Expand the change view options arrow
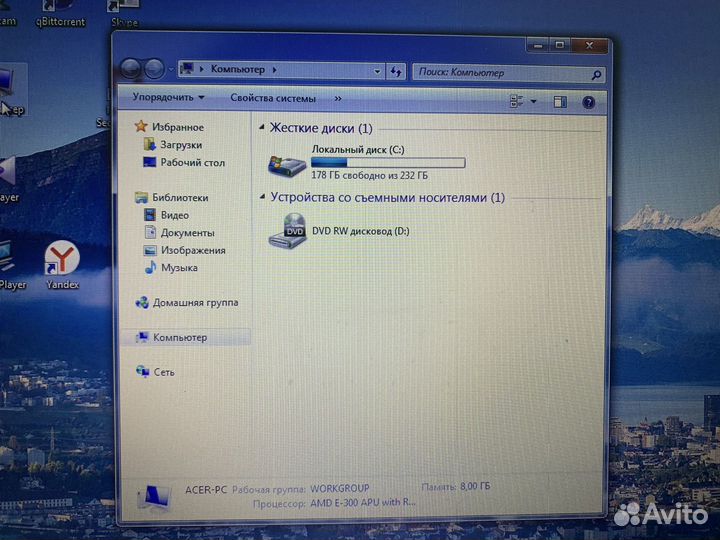 (x=534, y=101)
